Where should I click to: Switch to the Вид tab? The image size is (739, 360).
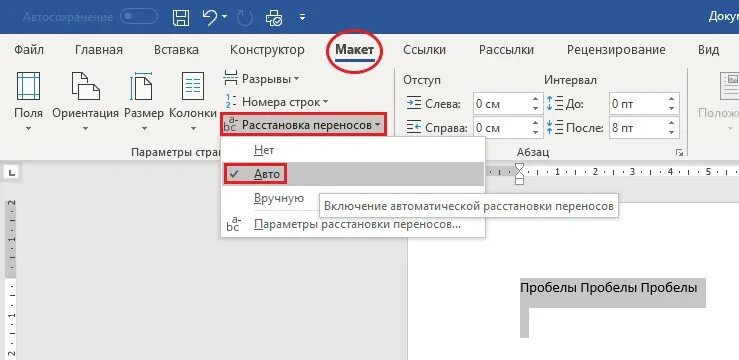708,50
